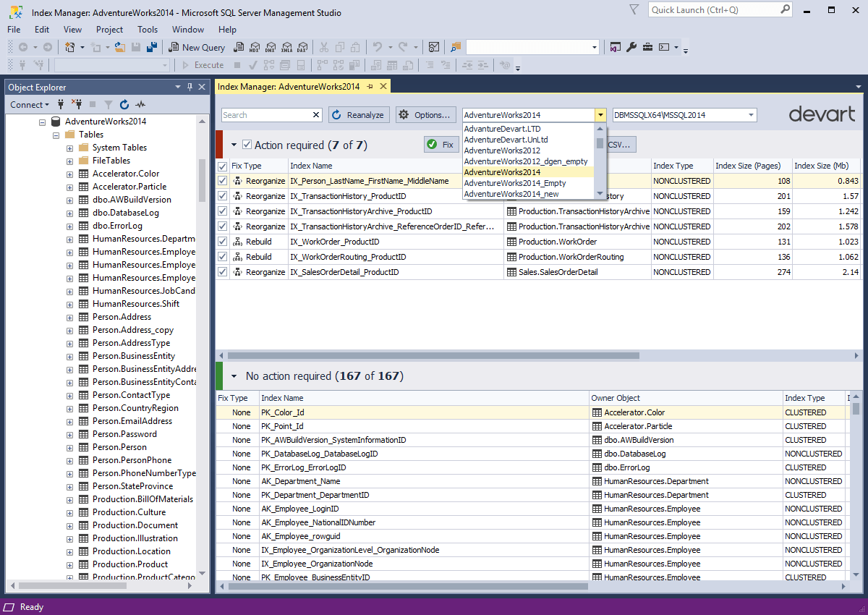Open the Tools menu
Viewport: 868px width, 615px height.
click(148, 30)
